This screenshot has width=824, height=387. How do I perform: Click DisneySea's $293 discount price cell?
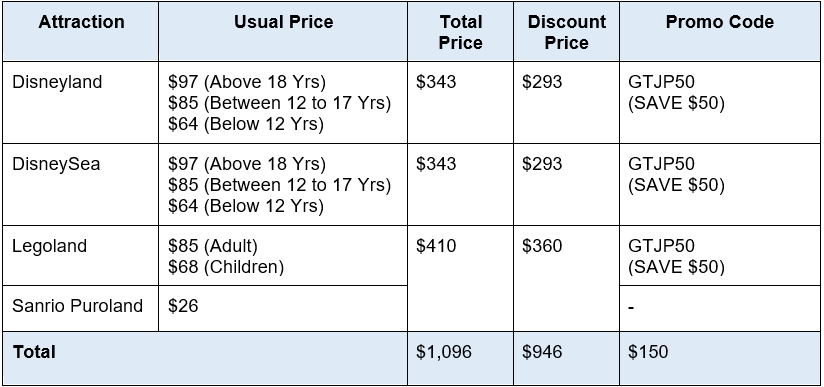[x=566, y=184]
